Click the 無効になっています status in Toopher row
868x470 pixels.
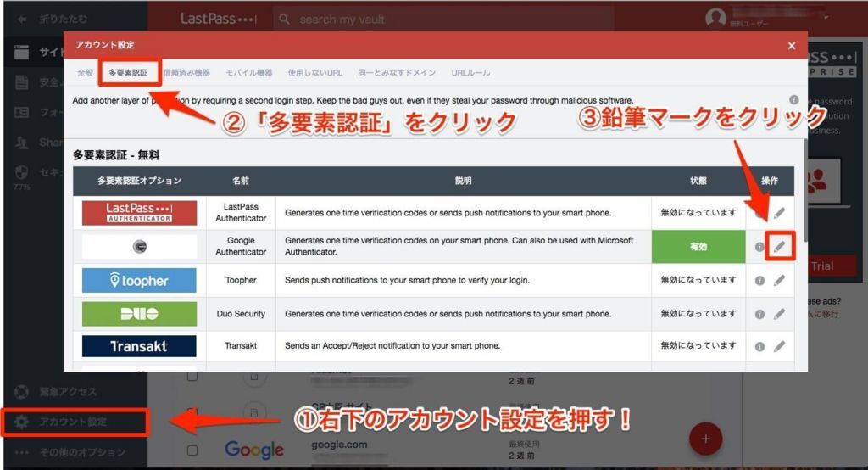tap(698, 281)
